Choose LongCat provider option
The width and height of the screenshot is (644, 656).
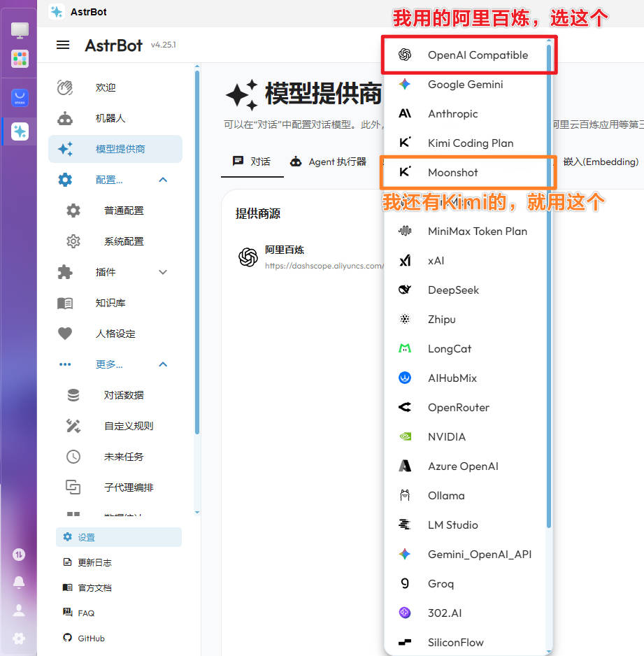465,348
